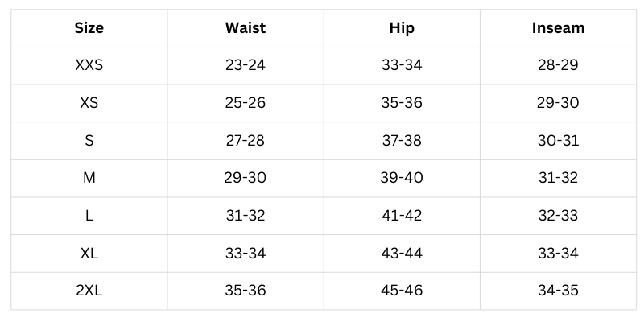The width and height of the screenshot is (644, 322).
Task: Select the Hip column header
Action: pyautogui.click(x=402, y=28)
